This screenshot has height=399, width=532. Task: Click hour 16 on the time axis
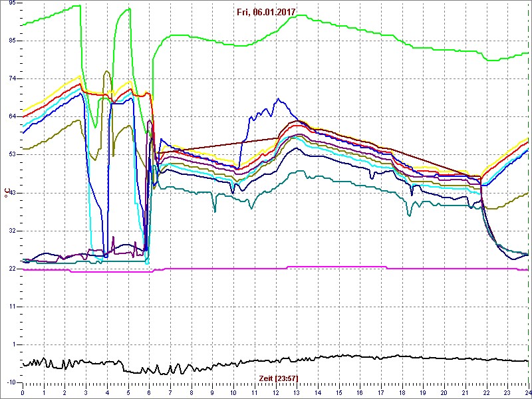[360, 392]
